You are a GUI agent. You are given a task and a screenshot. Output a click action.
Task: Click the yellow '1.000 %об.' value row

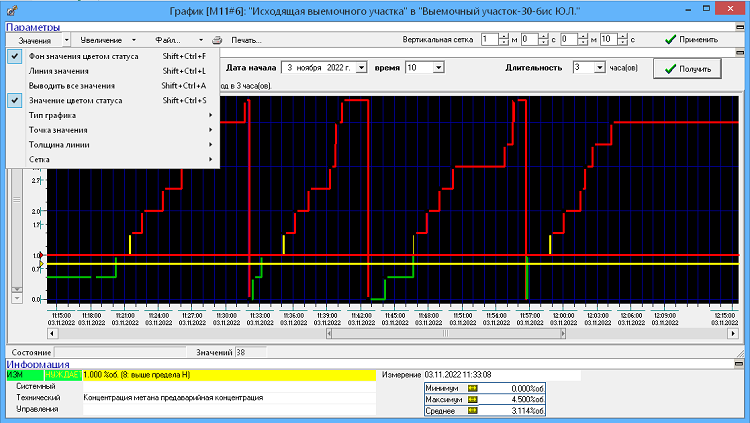point(230,375)
